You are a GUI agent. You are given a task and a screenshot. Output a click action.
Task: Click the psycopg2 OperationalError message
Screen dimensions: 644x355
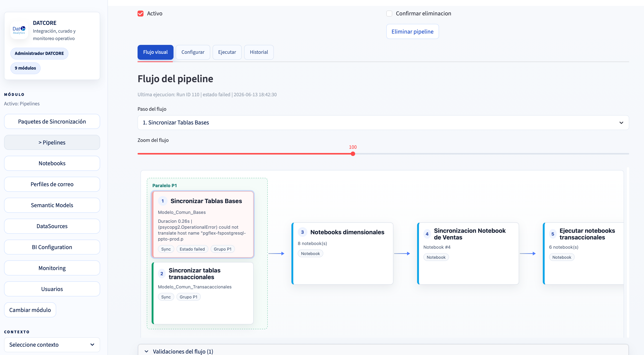coord(202,230)
